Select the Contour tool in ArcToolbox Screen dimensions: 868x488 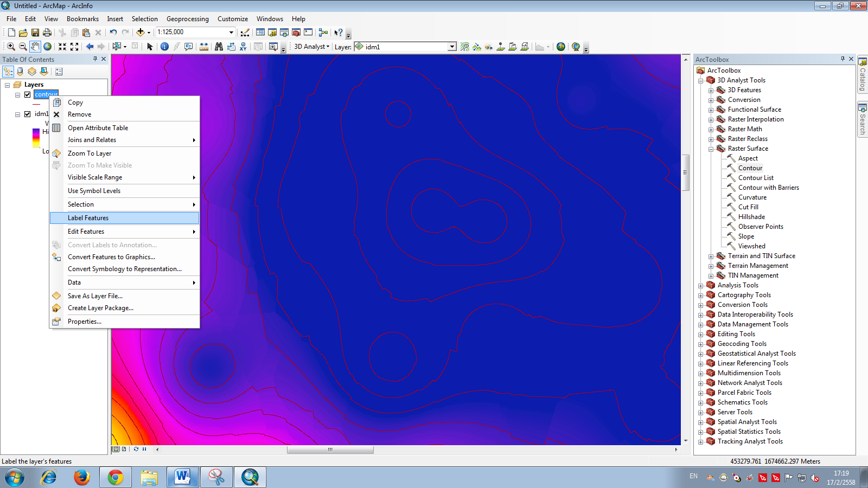[x=750, y=168]
